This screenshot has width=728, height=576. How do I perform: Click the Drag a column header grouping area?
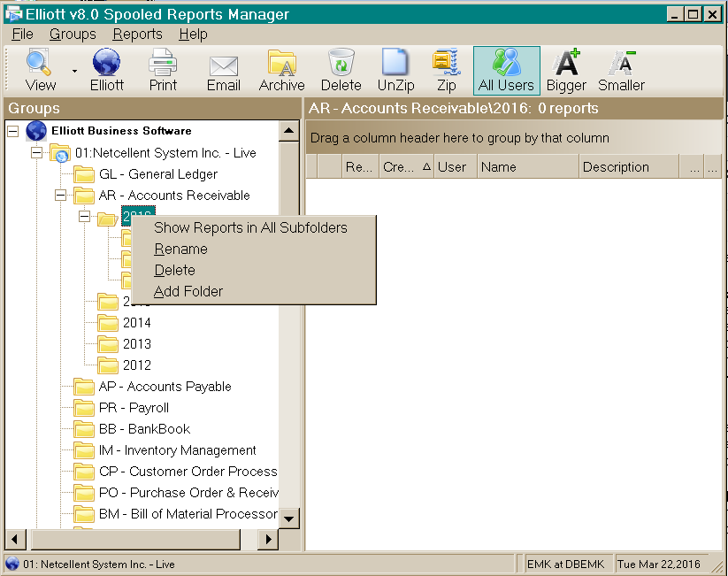[x=515, y=138]
